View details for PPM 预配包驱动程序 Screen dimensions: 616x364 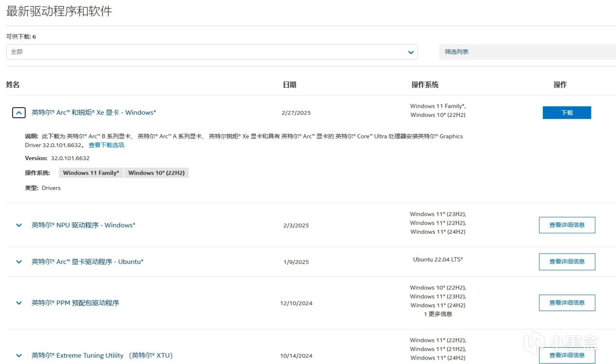[567, 303]
